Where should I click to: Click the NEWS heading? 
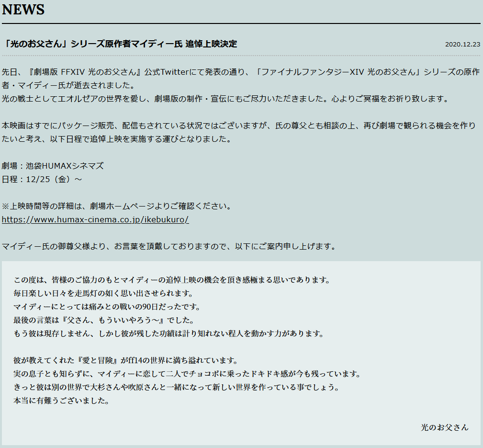23,9
